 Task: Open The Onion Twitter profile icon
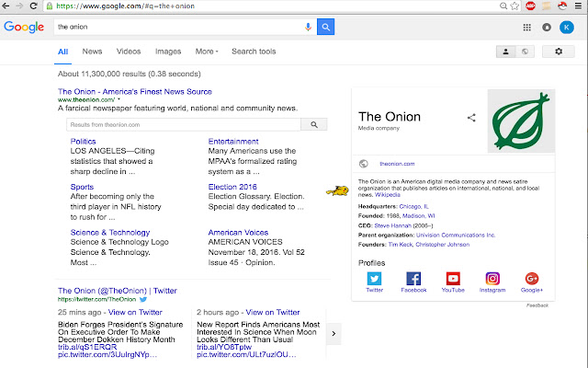(x=374, y=279)
